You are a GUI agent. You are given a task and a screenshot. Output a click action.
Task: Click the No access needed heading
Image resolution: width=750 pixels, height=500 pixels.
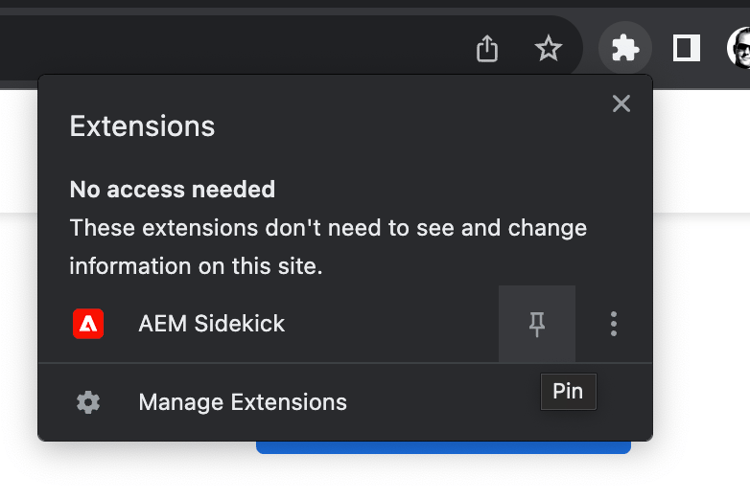pos(172,189)
